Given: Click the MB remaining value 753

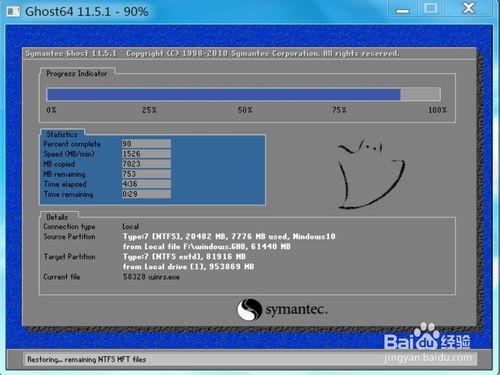Looking at the screenshot, I should [146, 174].
